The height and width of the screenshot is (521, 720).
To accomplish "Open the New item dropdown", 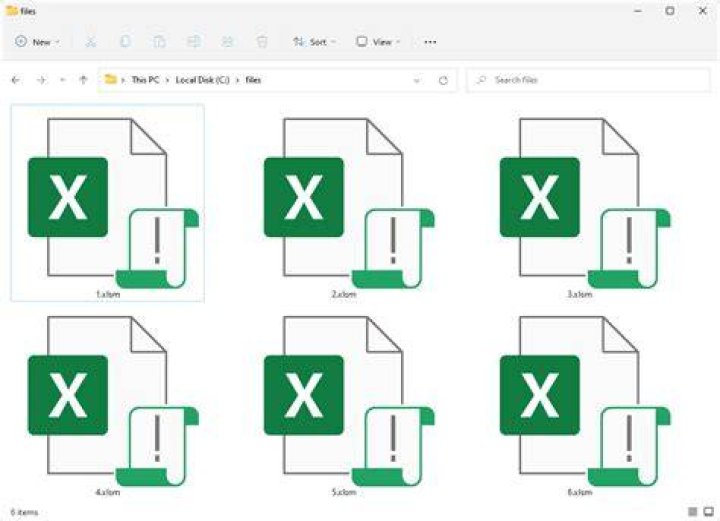I will tap(37, 42).
